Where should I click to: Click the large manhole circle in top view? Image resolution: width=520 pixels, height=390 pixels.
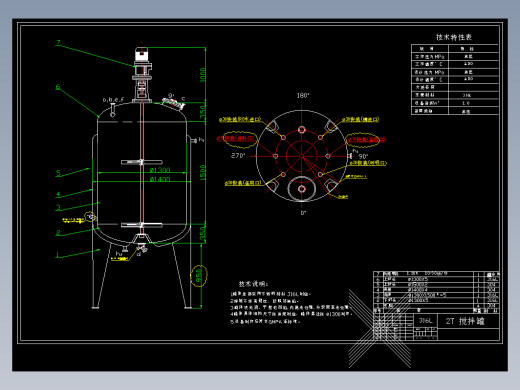(x=302, y=189)
